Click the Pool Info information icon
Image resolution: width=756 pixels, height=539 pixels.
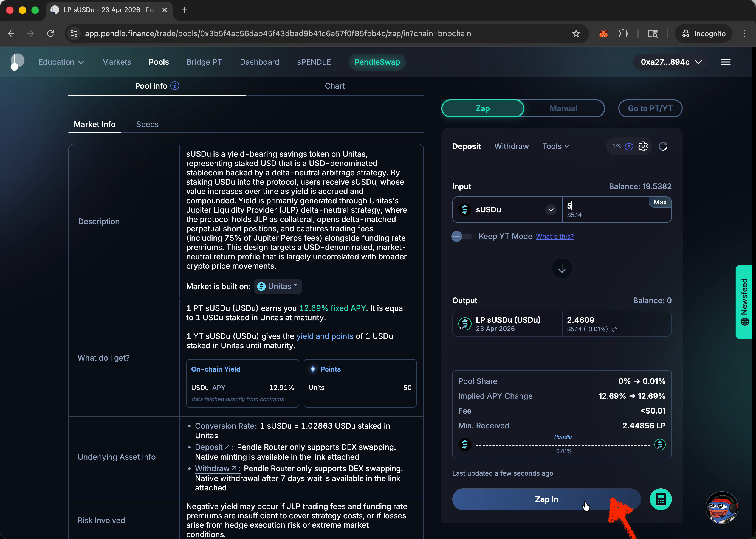tap(175, 86)
